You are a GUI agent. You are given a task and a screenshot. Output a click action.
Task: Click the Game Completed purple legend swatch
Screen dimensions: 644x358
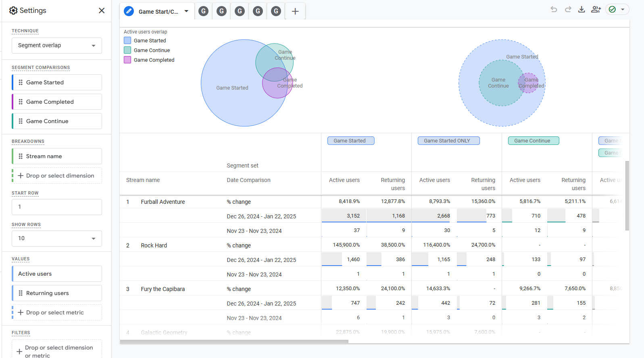coord(127,60)
